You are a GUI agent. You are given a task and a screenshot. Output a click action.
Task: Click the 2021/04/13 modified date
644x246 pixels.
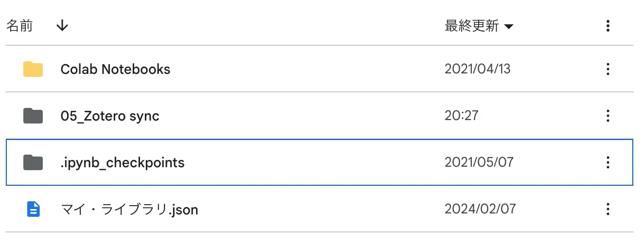click(x=477, y=70)
